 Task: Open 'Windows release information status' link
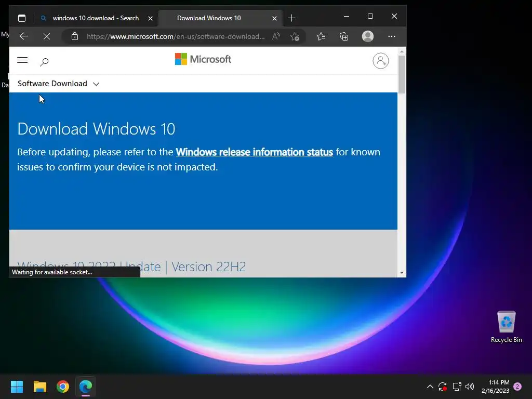pyautogui.click(x=255, y=152)
